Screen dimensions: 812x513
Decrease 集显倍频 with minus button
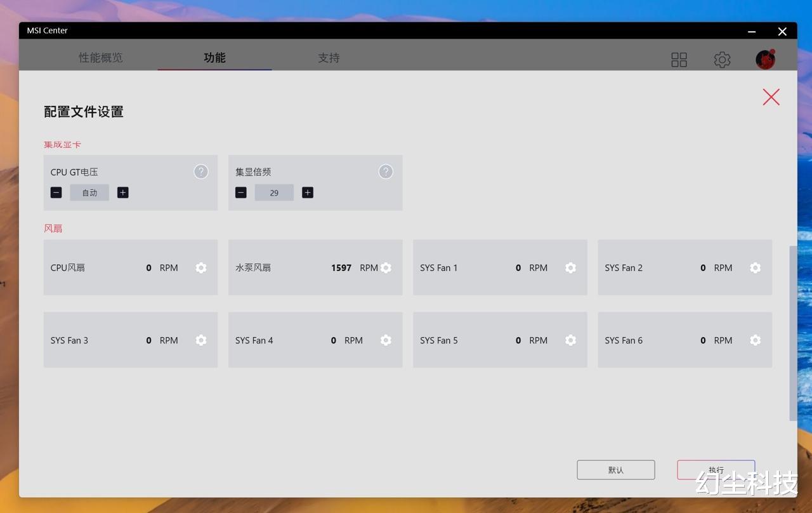point(241,192)
